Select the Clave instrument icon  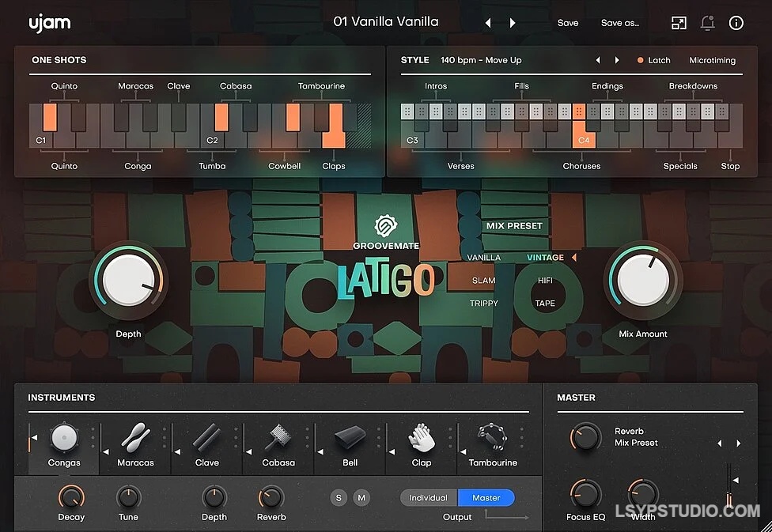point(205,438)
